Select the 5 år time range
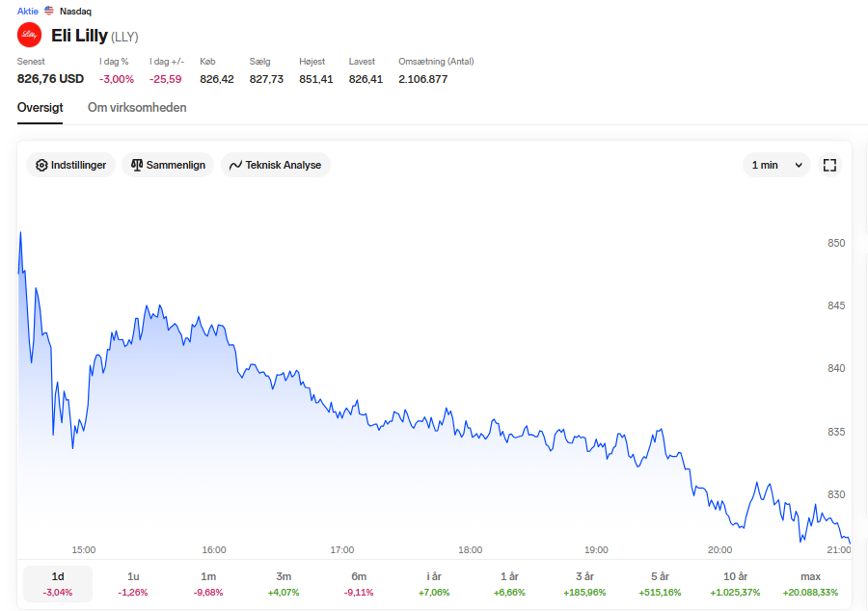868x611 pixels. point(660,584)
